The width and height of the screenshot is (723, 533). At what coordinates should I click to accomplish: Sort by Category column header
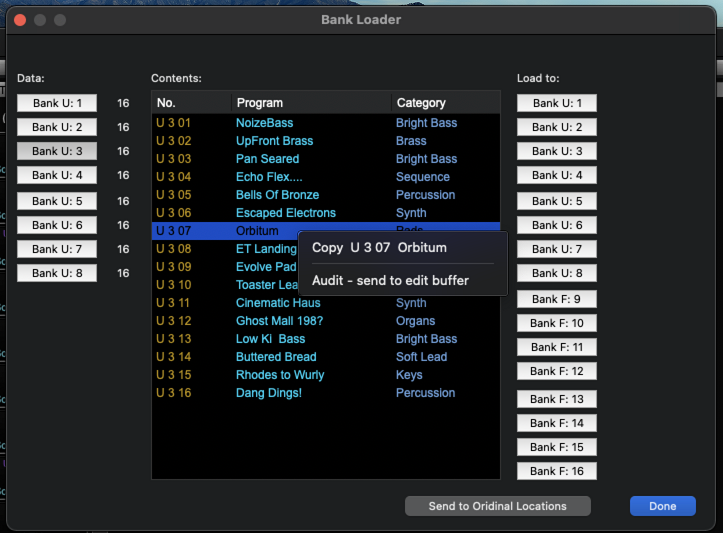[444, 103]
